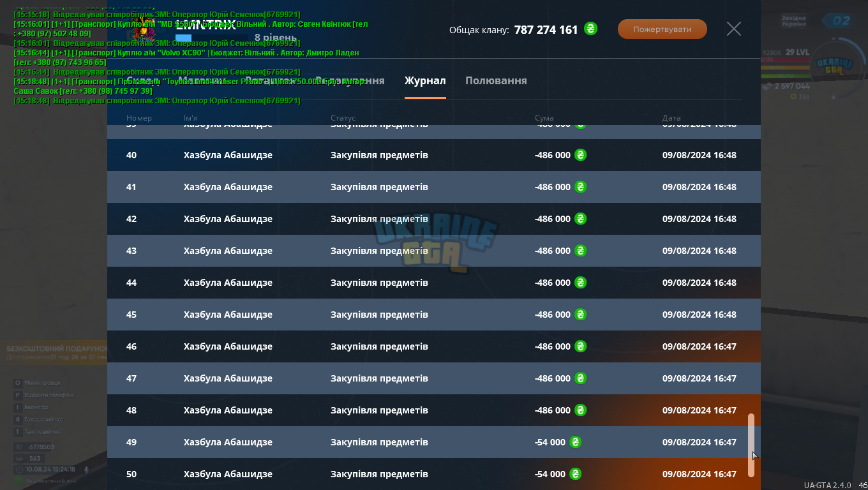Switch to the Полювання tab
The image size is (868, 490).
click(496, 81)
